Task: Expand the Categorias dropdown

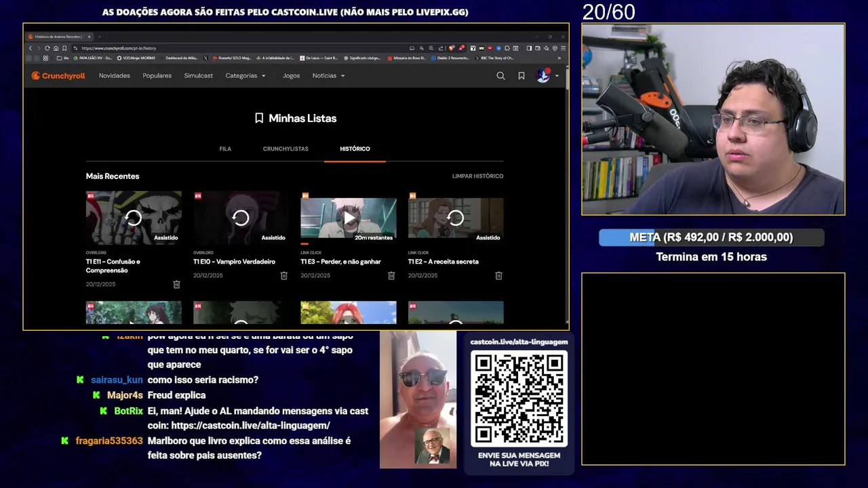Action: (x=245, y=76)
